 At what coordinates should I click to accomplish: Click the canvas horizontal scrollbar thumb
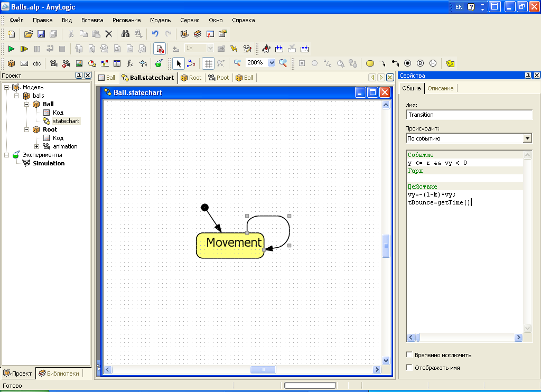[263, 370]
